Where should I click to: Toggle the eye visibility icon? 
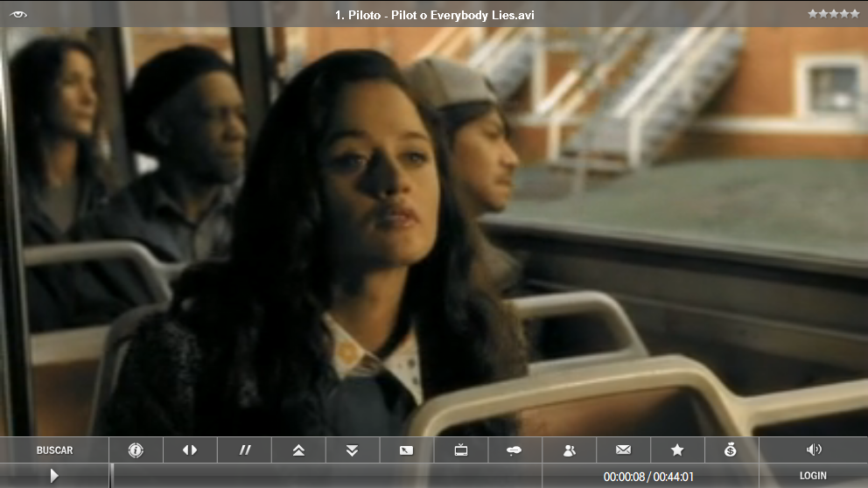tap(18, 14)
